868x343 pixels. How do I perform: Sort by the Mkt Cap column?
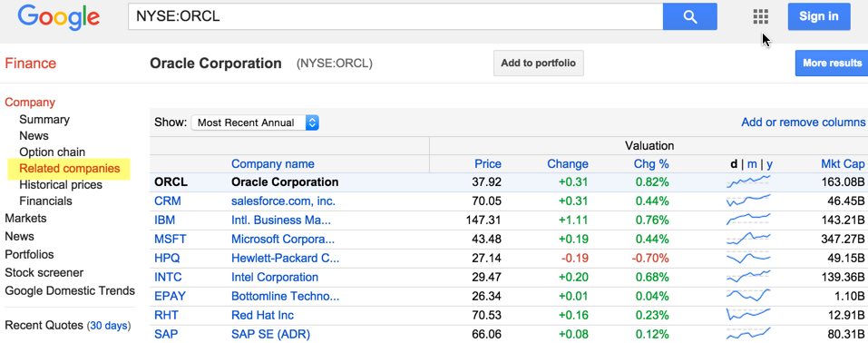tap(843, 164)
